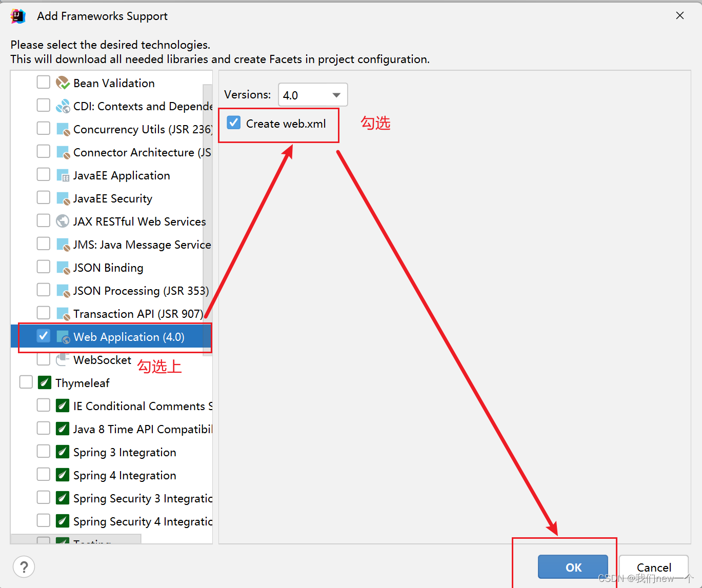Select the Java 8 Time API Compatibility text
The image size is (702, 588).
[x=143, y=429]
